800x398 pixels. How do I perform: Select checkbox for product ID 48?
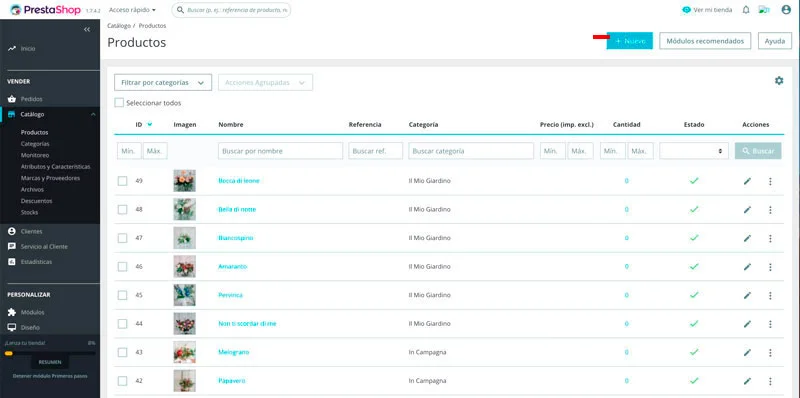coord(122,209)
